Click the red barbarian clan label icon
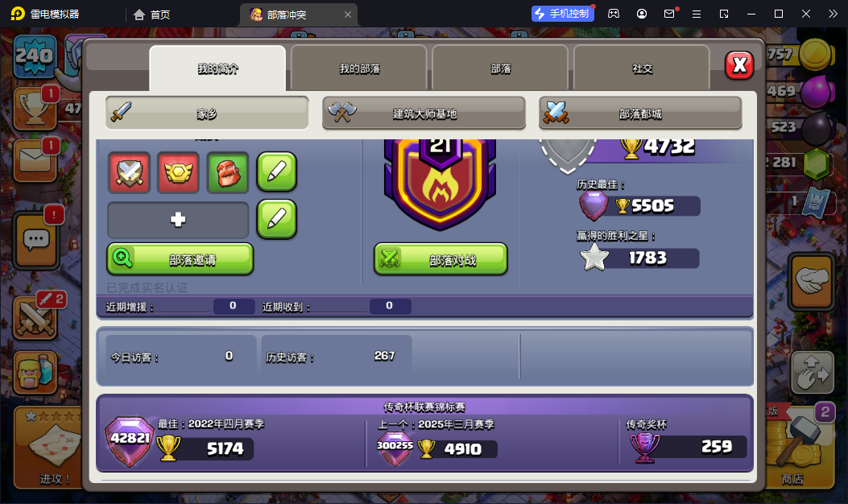The image size is (848, 504). [228, 172]
